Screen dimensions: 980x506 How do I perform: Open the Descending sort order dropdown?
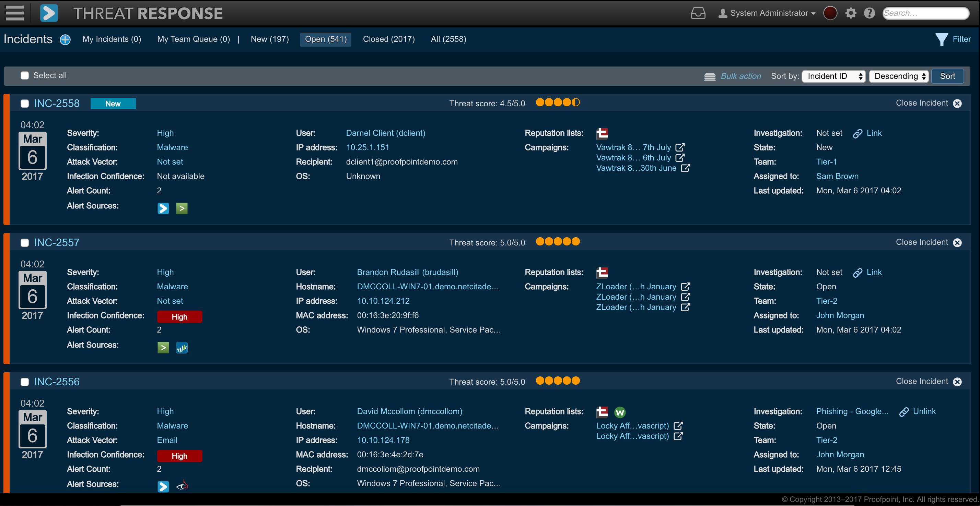click(x=899, y=76)
